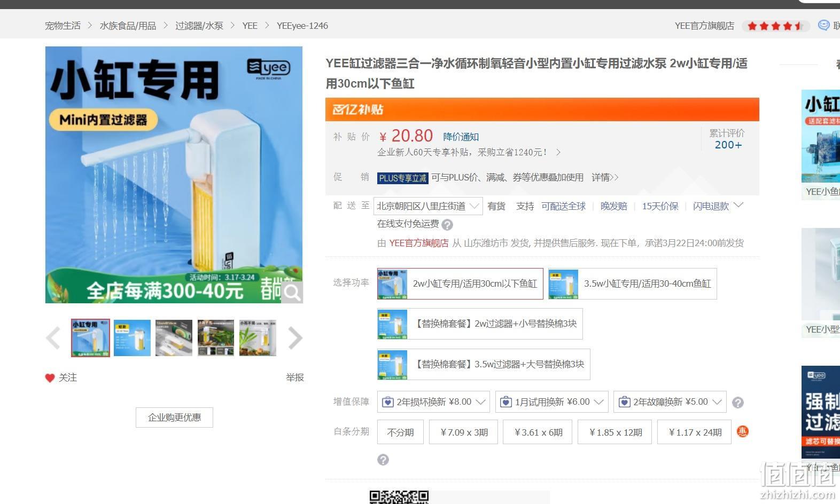Click the QR code image
840x504 pixels.
399,498
